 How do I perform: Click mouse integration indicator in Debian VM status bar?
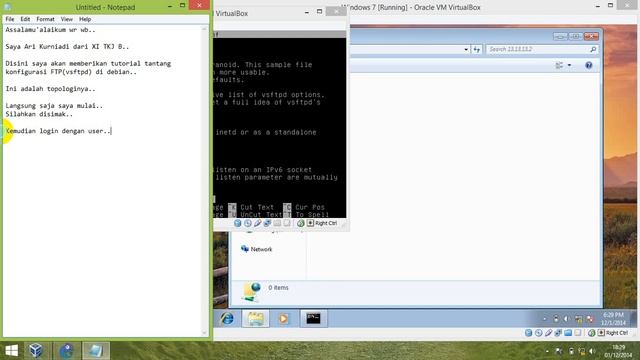point(301,223)
